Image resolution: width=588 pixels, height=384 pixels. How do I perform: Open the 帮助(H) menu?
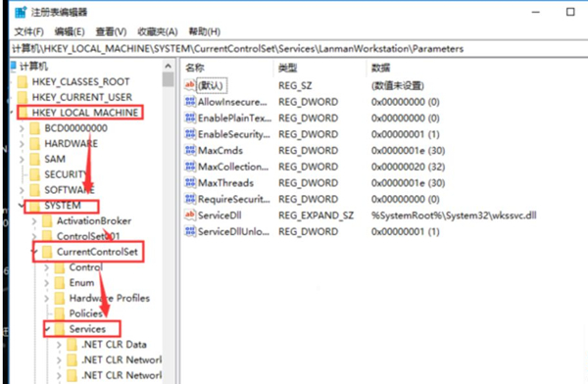[x=205, y=32]
